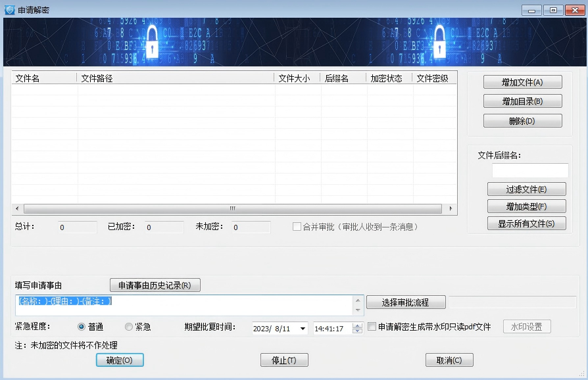Sort the list by the 文件名 column header
The height and width of the screenshot is (380, 588).
44,78
